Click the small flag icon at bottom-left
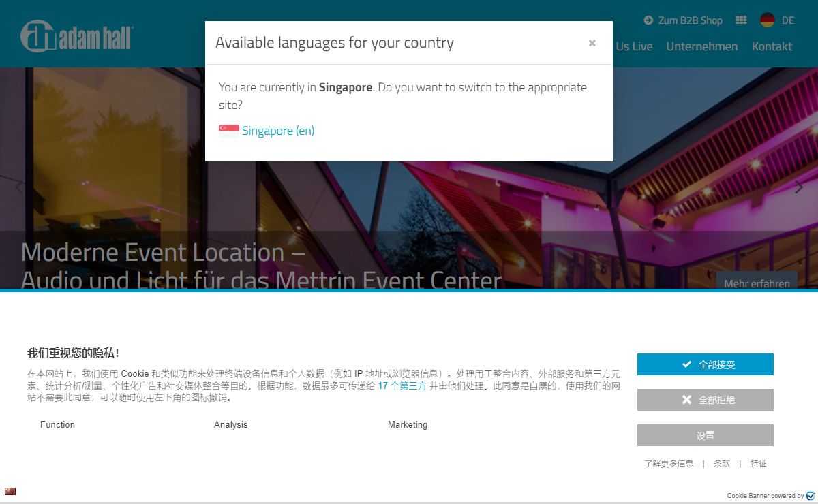818x504 pixels. (x=10, y=491)
